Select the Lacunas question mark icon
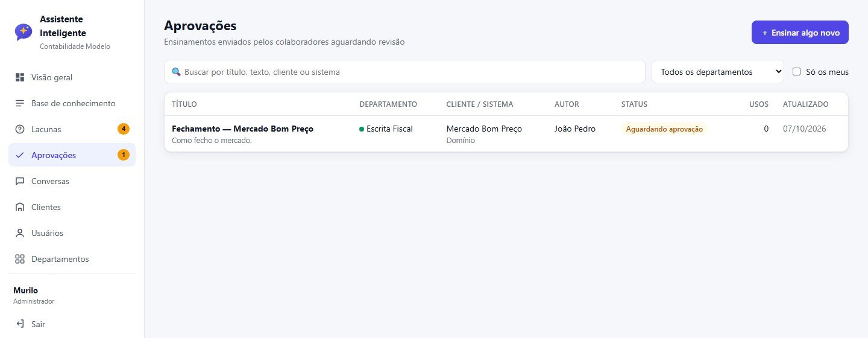 click(20, 129)
